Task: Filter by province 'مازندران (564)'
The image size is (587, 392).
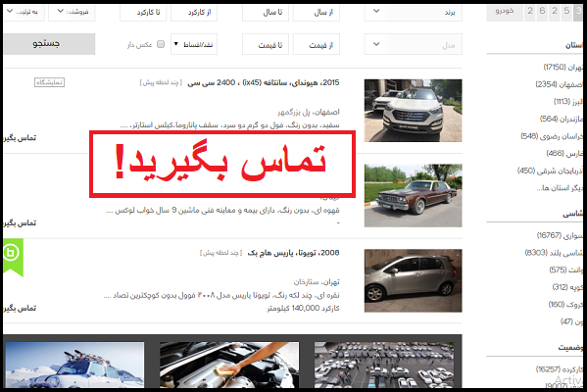Action: point(562,119)
